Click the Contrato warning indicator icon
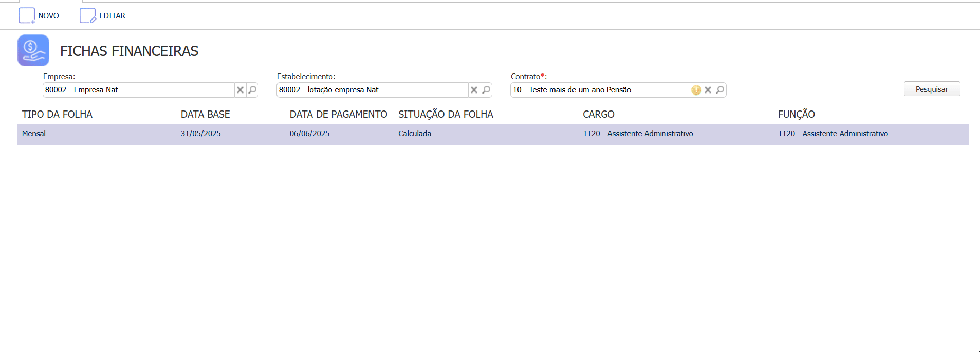The image size is (980, 352). click(696, 90)
